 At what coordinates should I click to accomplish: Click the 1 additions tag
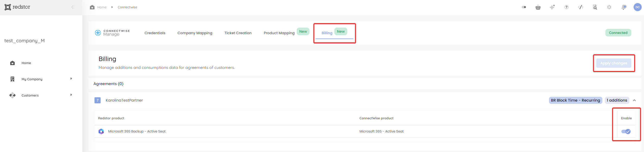pos(617,100)
